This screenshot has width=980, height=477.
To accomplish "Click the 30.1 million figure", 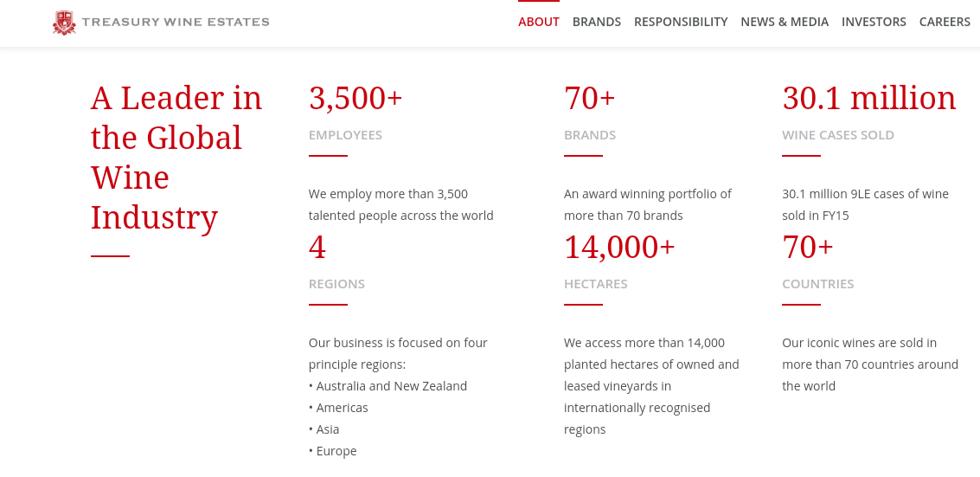I will (868, 98).
